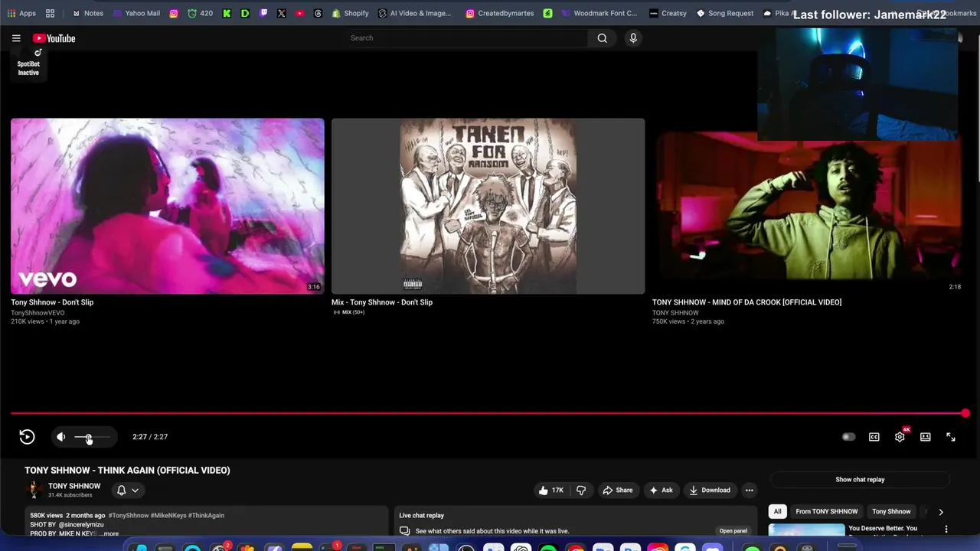Show more chips with the next arrow
The height and width of the screenshot is (551, 980).
[x=941, y=511]
